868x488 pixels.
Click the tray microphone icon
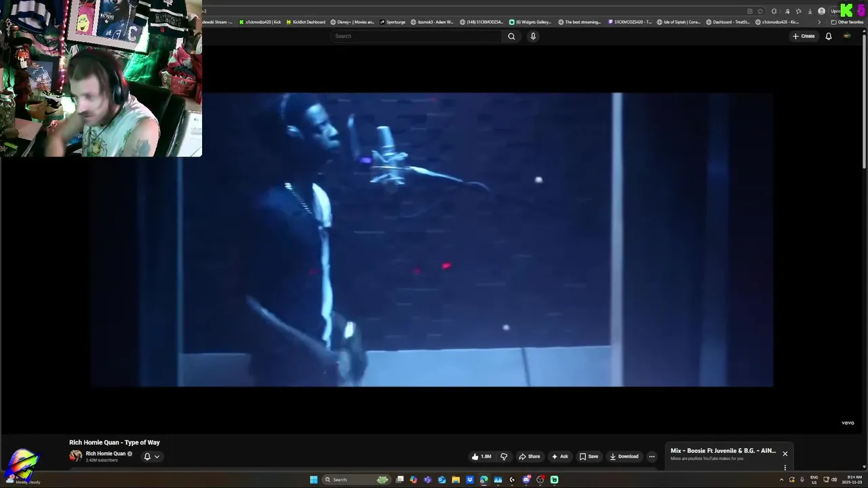point(802,480)
